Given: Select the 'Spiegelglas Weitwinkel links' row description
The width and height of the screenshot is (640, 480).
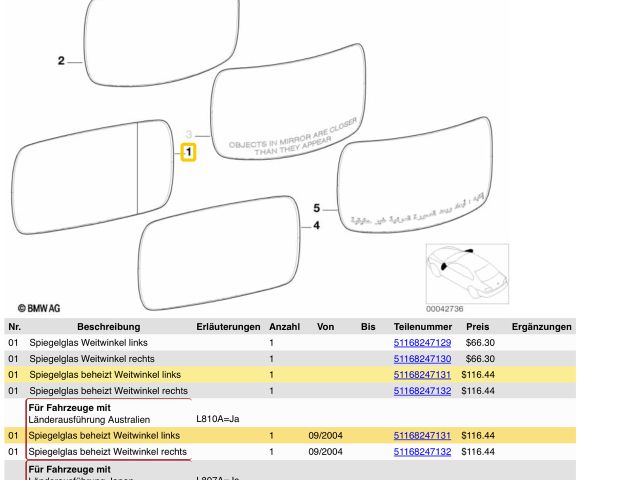Looking at the screenshot, I should click(x=89, y=343).
